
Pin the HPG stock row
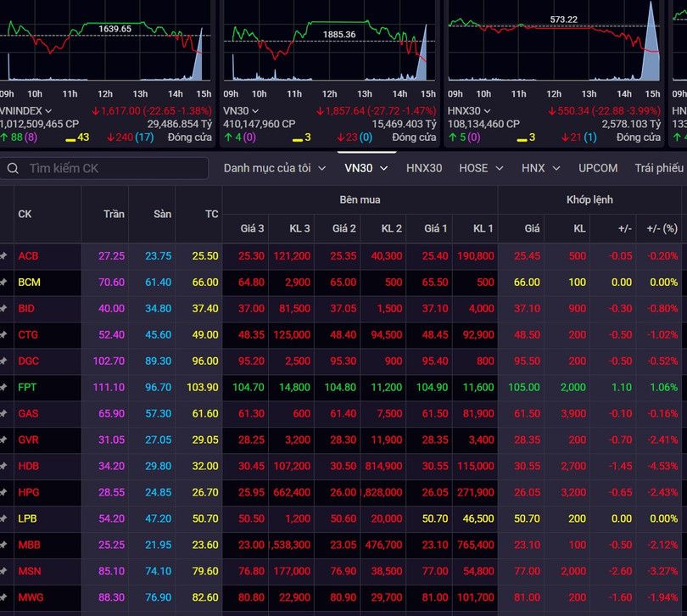[4, 492]
